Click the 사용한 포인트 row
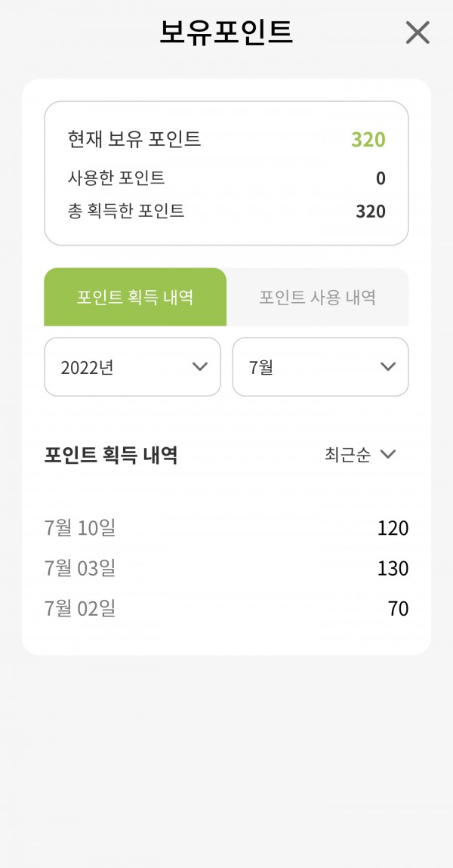 (226, 178)
